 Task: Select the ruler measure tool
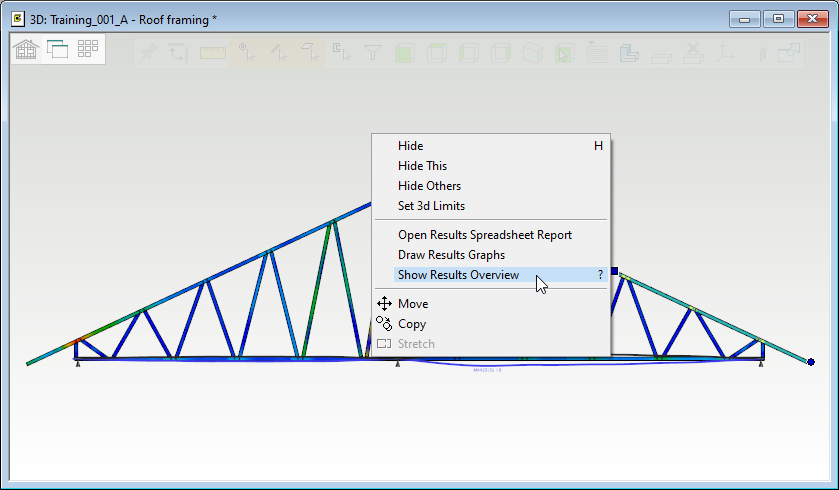click(x=213, y=54)
